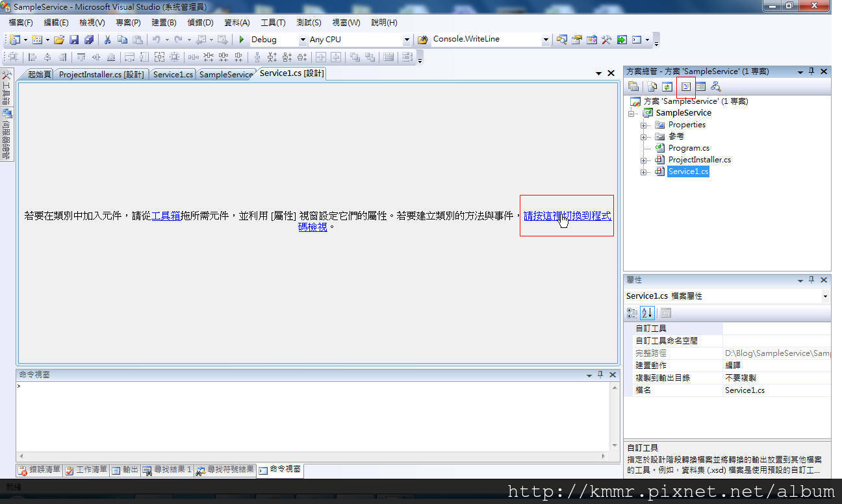Open the 偵錯(D) menu
Image resolution: width=842 pixels, height=504 pixels.
[x=200, y=22]
